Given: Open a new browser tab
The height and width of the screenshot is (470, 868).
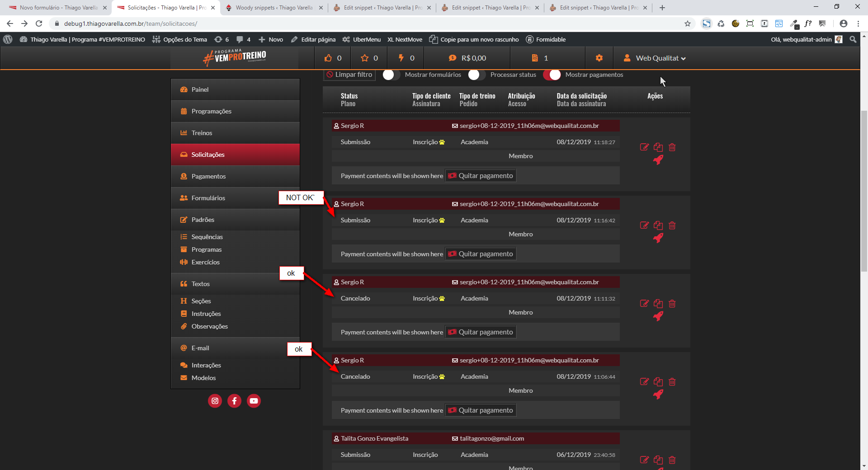Looking at the screenshot, I should point(662,8).
